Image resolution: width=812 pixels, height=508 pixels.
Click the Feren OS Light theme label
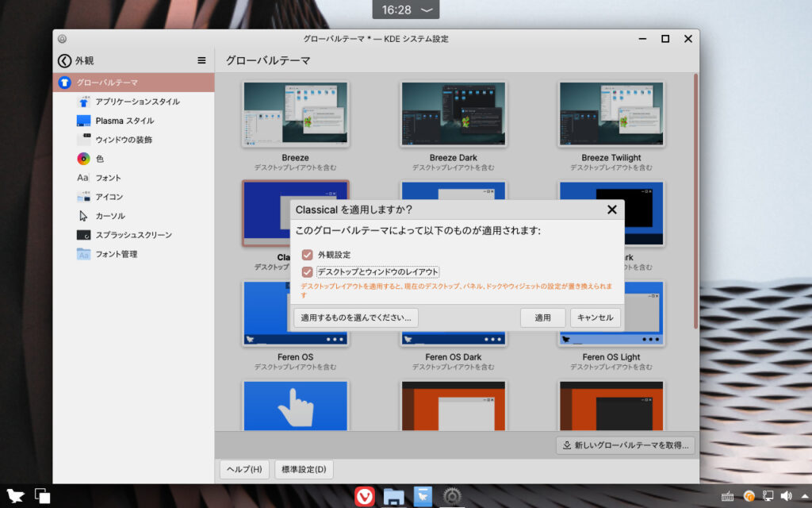click(x=611, y=357)
